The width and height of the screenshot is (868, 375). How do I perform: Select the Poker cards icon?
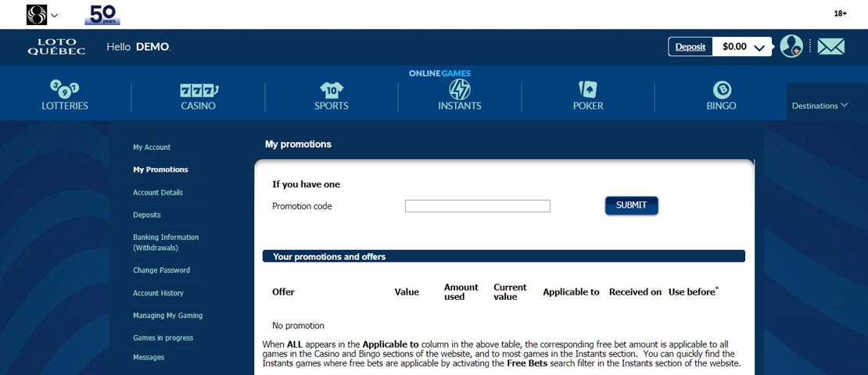tap(588, 89)
